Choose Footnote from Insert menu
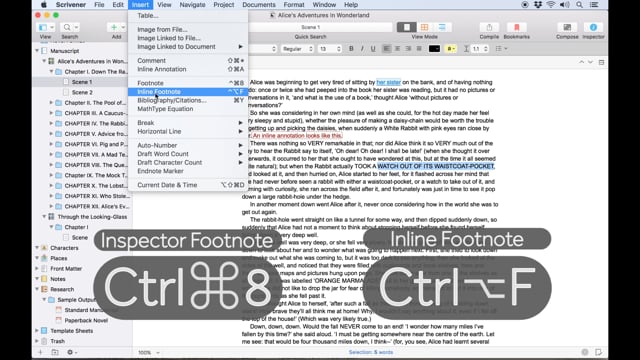The height and width of the screenshot is (360, 640). 188,83
